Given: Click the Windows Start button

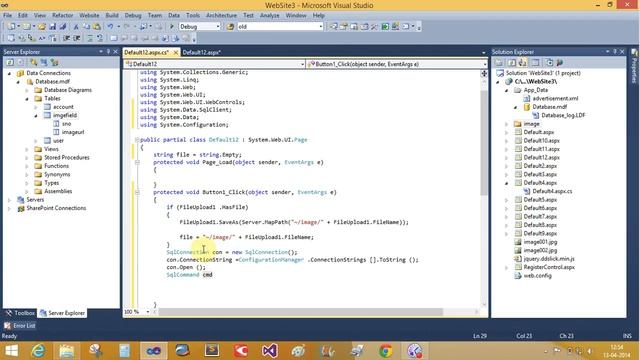Looking at the screenshot, I should pyautogui.click(x=11, y=351).
